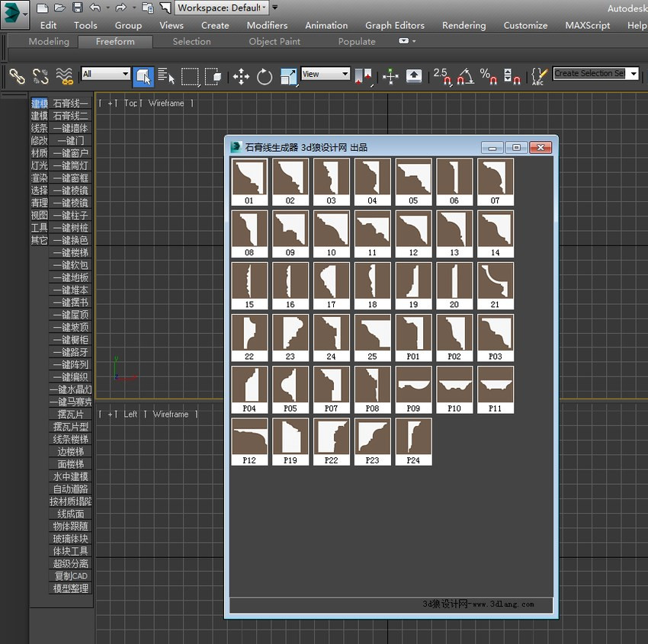Toggle the Percent Snap button
Image resolution: width=648 pixels, height=644 pixels.
[488, 77]
